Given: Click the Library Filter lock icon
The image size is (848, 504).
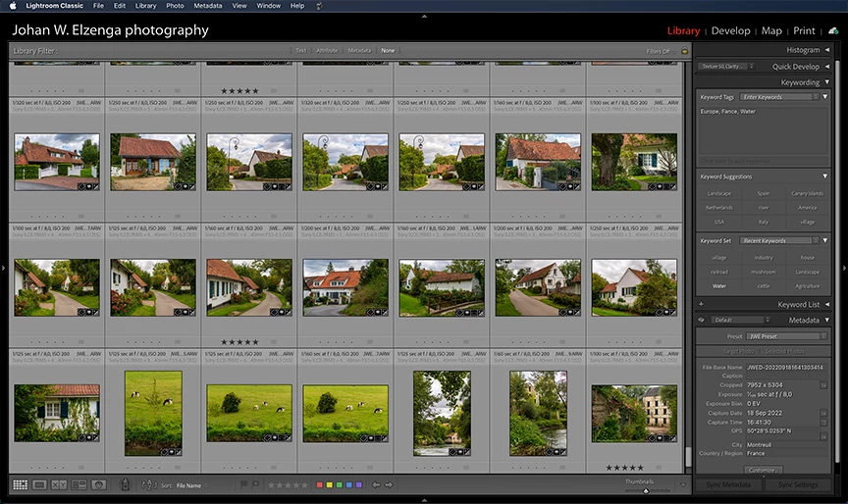Looking at the screenshot, I should (685, 51).
